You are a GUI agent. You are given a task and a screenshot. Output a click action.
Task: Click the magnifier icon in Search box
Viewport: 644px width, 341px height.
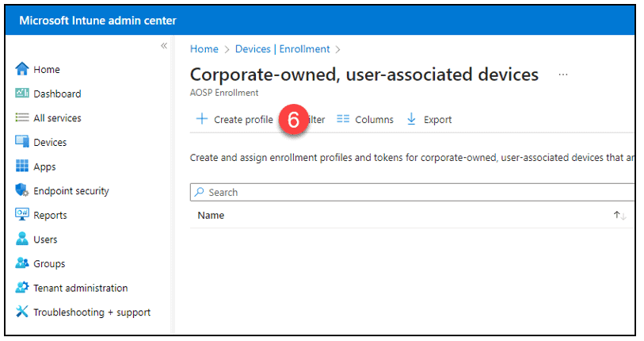point(199,192)
